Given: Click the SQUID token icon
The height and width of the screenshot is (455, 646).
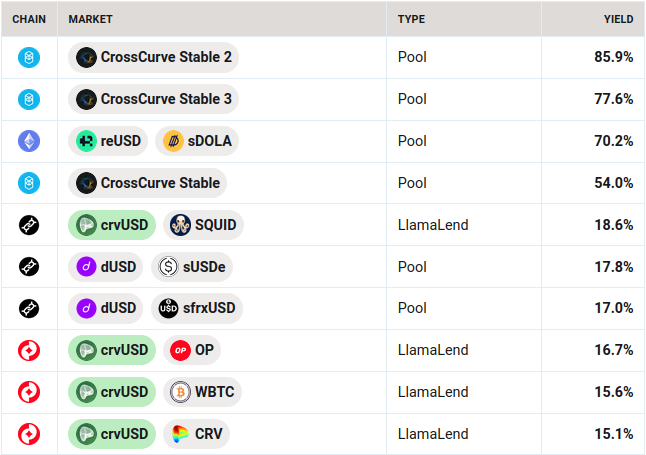Looking at the screenshot, I should [178, 225].
